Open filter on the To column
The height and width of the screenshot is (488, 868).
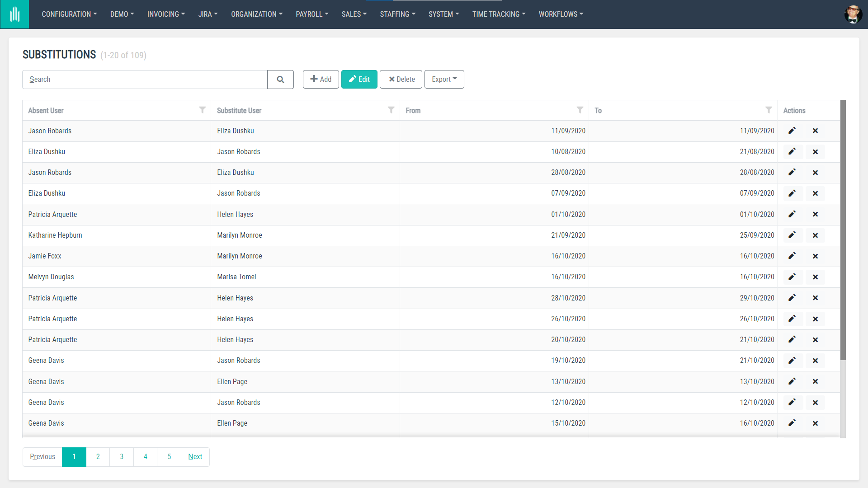tap(769, 110)
